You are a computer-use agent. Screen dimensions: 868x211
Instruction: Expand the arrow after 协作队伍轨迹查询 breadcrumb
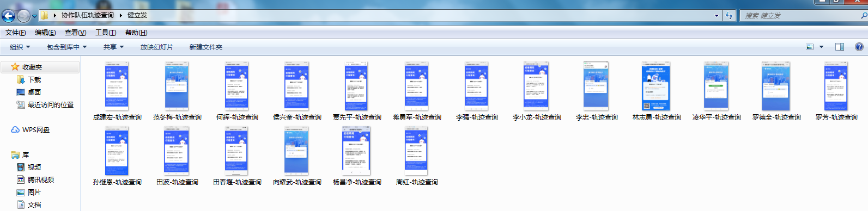[120, 15]
